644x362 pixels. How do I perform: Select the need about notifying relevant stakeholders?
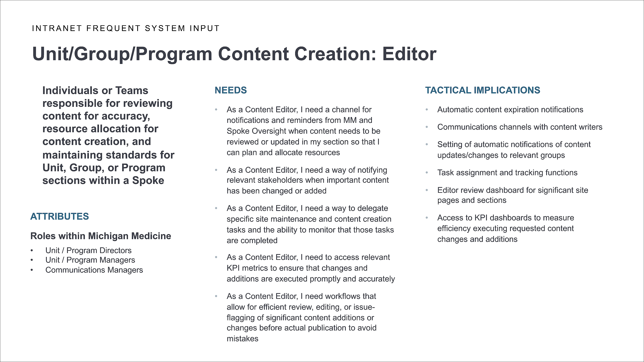point(308,180)
